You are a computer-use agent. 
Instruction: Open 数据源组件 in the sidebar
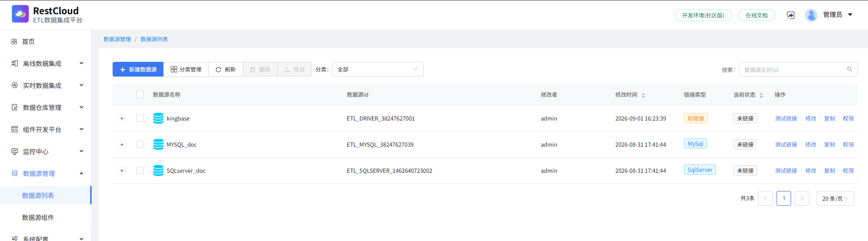click(x=38, y=217)
